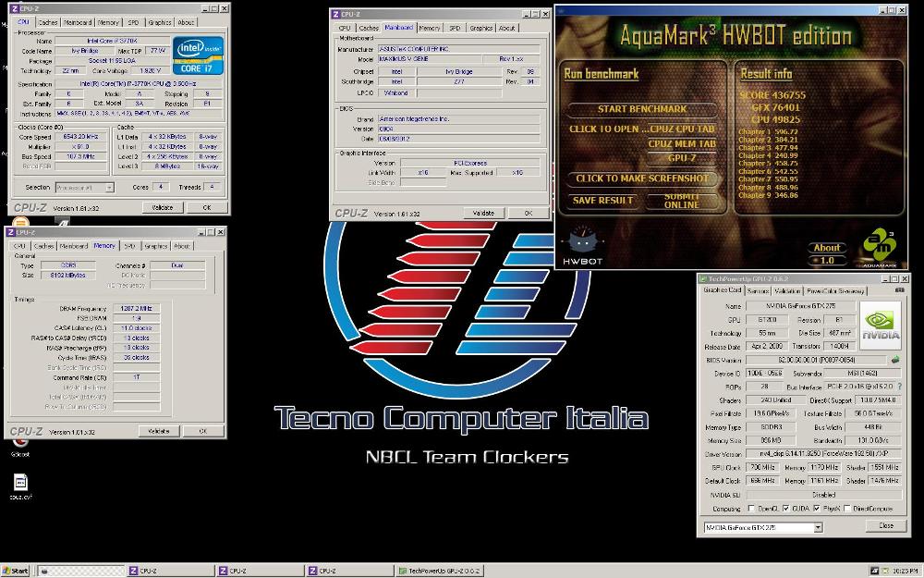
Task: Click the Close button in GPU-Z
Action: (886, 525)
